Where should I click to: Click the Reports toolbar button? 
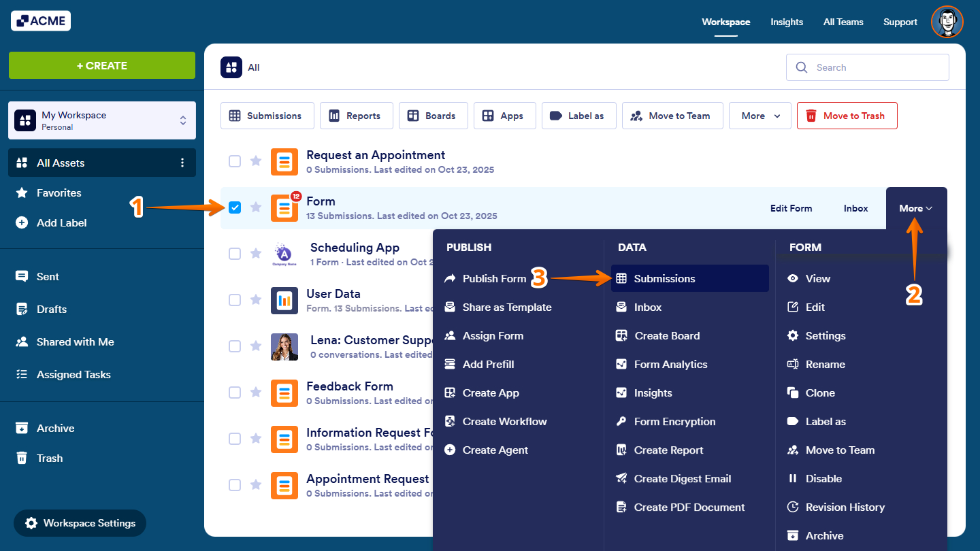coord(356,116)
